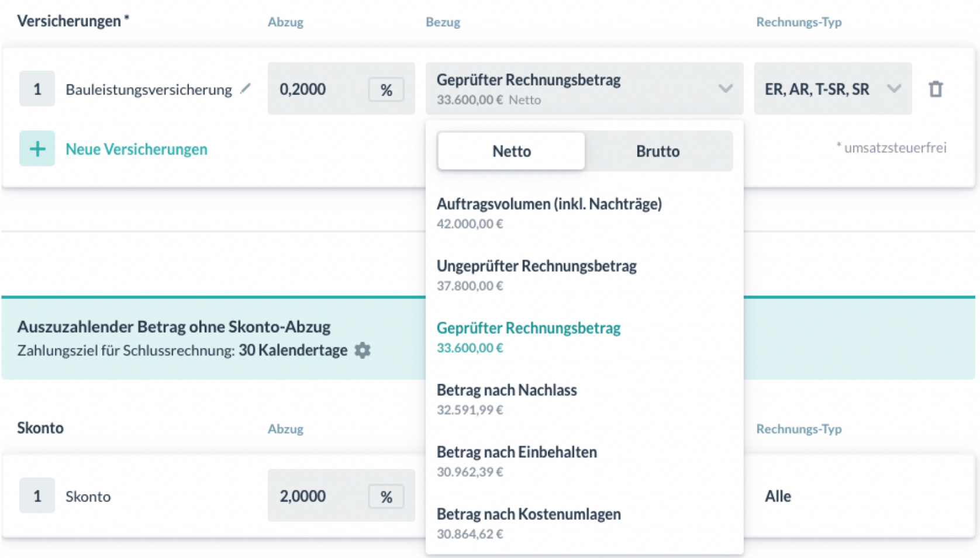Click the Neue Versicherungen link
The height and width of the screenshot is (558, 980).
coord(136,149)
